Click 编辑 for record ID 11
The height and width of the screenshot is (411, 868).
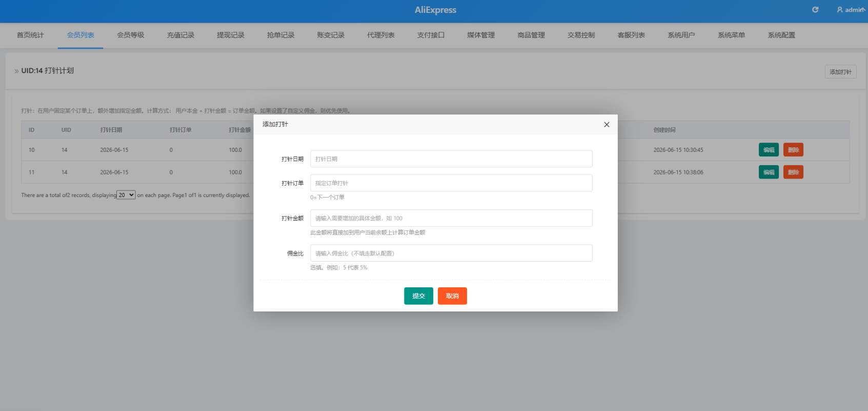click(769, 172)
